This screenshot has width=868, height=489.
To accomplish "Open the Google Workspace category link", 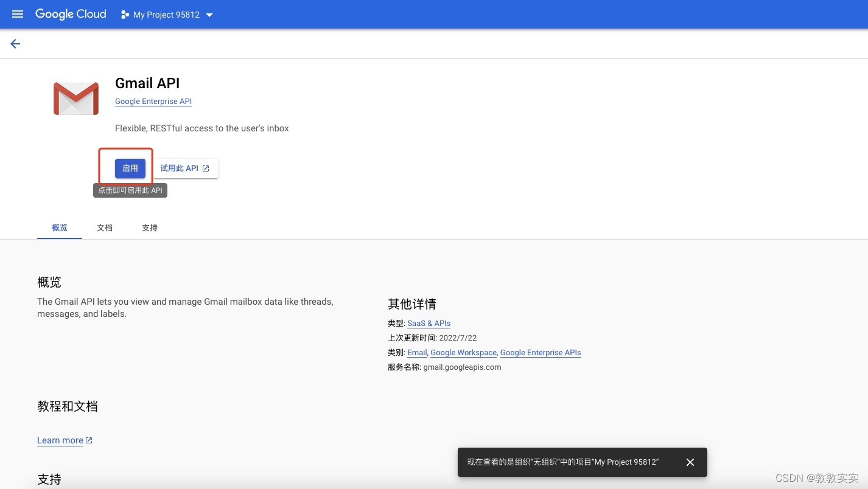I will click(x=463, y=353).
